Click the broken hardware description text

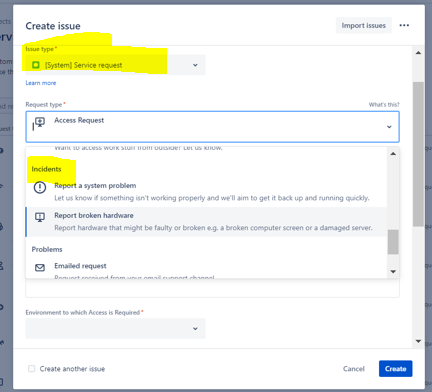pos(213,228)
